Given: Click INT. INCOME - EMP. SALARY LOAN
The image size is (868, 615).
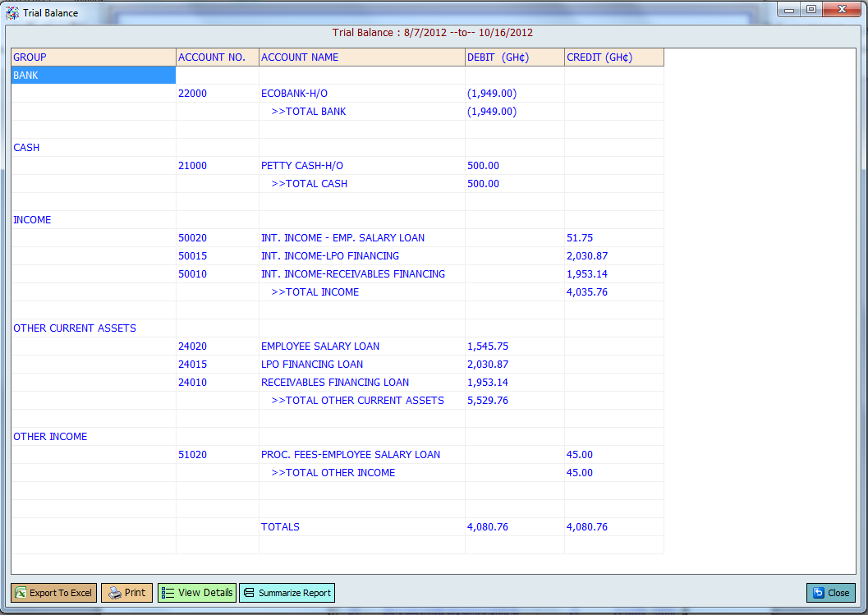Looking at the screenshot, I should tap(343, 238).
